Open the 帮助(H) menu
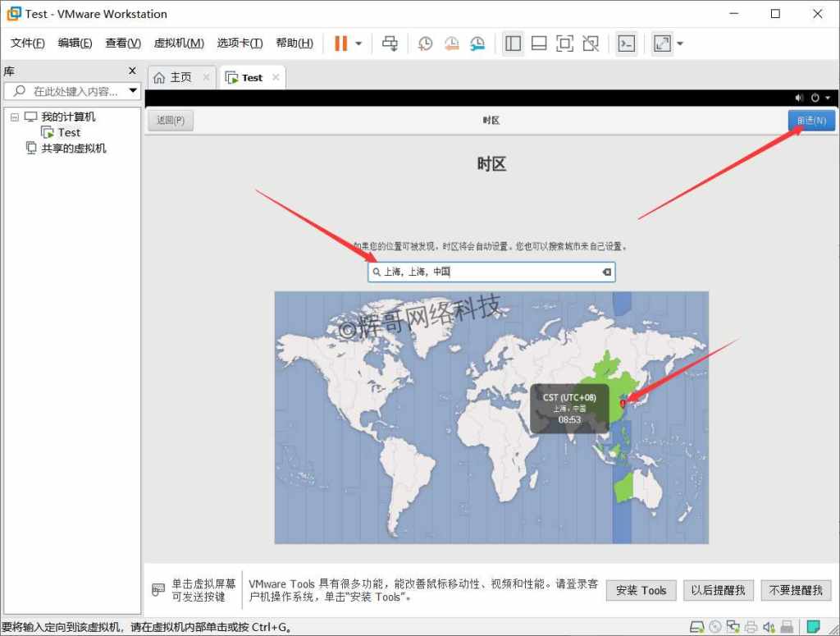This screenshot has width=840, height=636. [x=294, y=43]
